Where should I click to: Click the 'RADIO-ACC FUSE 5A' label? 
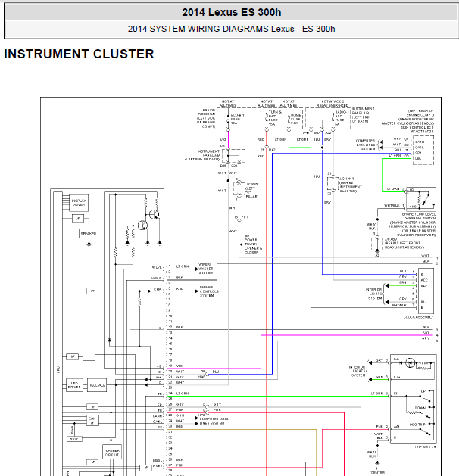(340, 118)
